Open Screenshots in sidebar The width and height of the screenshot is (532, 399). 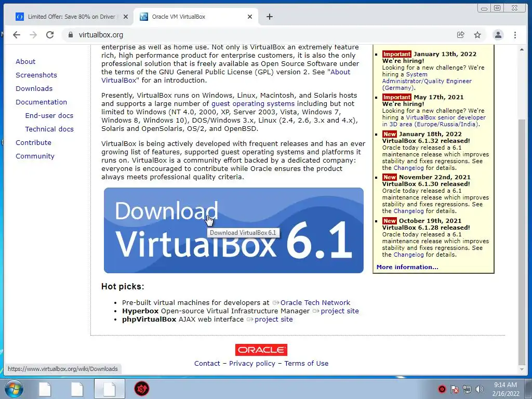pyautogui.click(x=36, y=75)
